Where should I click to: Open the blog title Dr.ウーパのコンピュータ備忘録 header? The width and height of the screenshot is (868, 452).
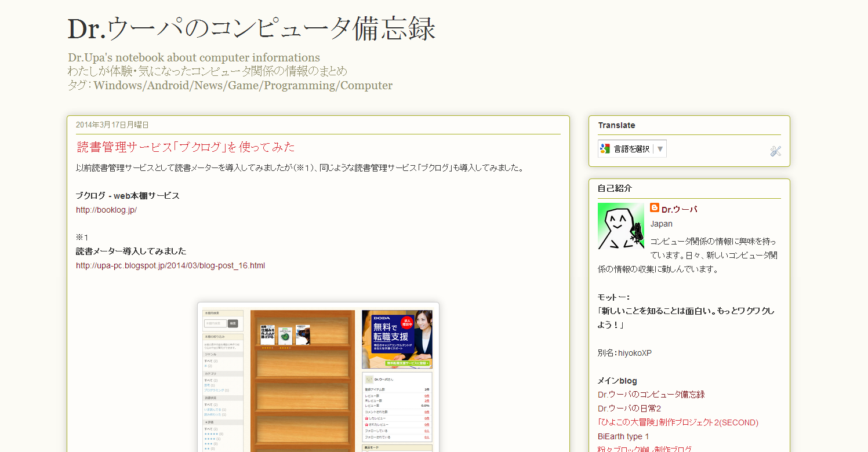pyautogui.click(x=251, y=29)
